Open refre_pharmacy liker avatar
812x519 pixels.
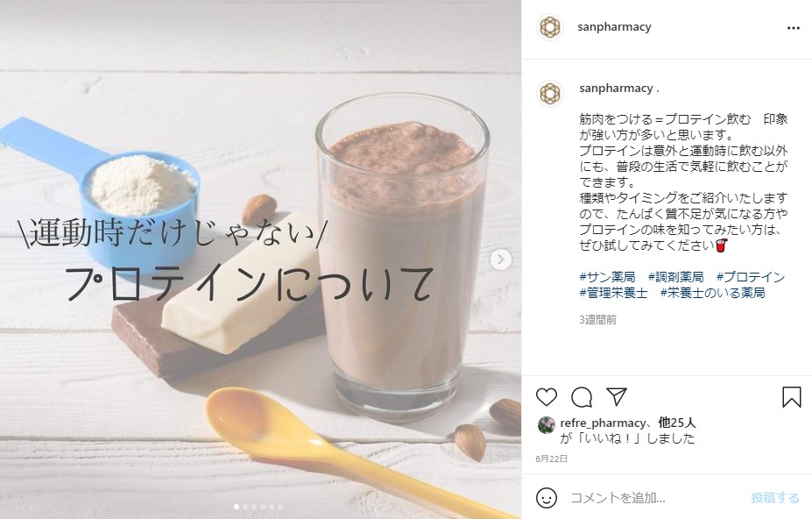547,424
